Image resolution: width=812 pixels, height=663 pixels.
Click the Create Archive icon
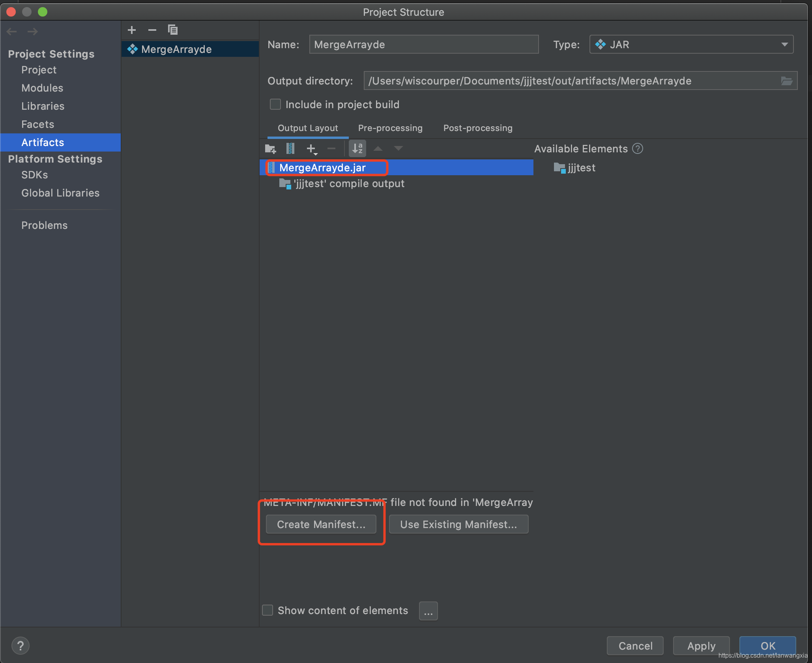pyautogui.click(x=290, y=149)
